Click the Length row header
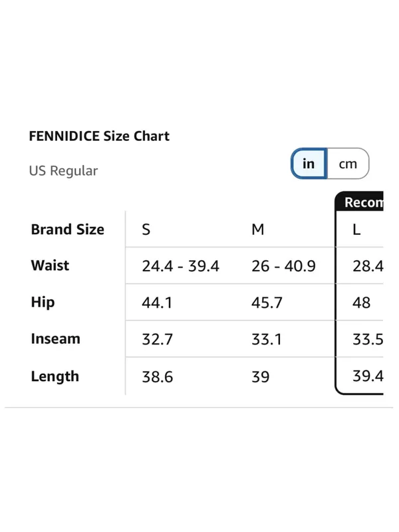The width and height of the screenshot is (399, 532). click(55, 376)
